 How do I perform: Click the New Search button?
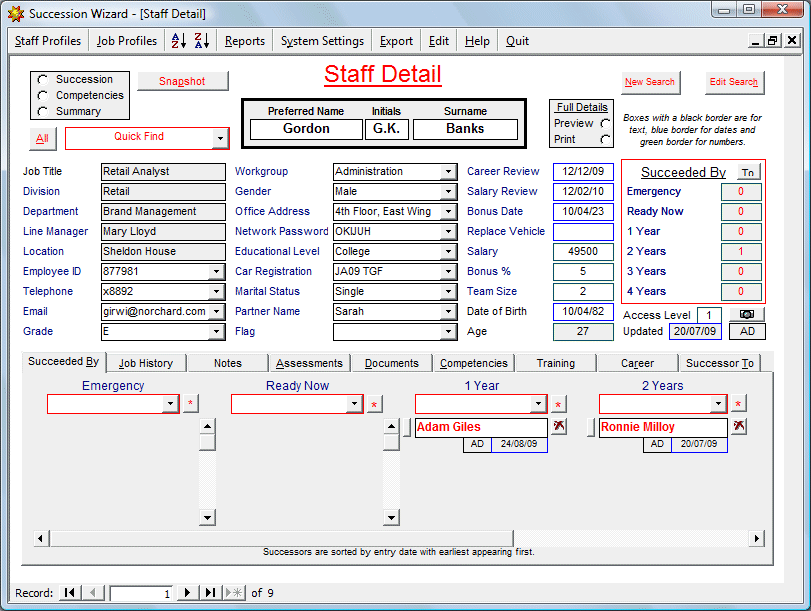pos(650,82)
